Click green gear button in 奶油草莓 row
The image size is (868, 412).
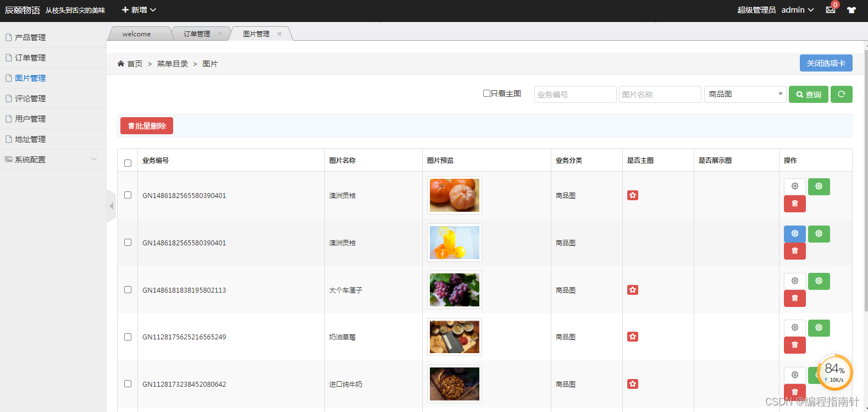tap(819, 328)
